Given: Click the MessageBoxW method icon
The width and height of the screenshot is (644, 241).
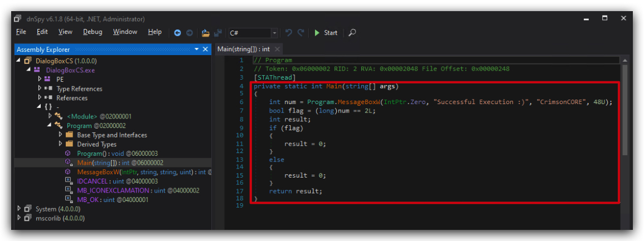Looking at the screenshot, I should (69, 172).
